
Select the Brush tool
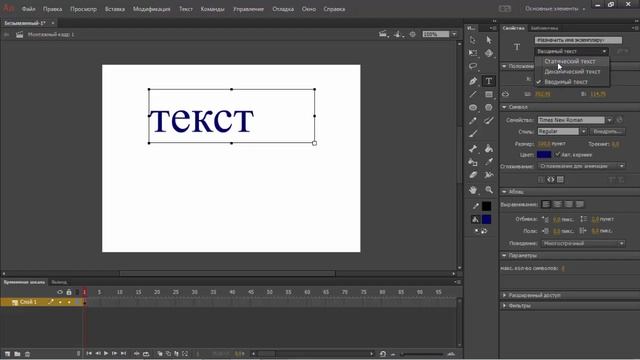[x=489, y=120]
